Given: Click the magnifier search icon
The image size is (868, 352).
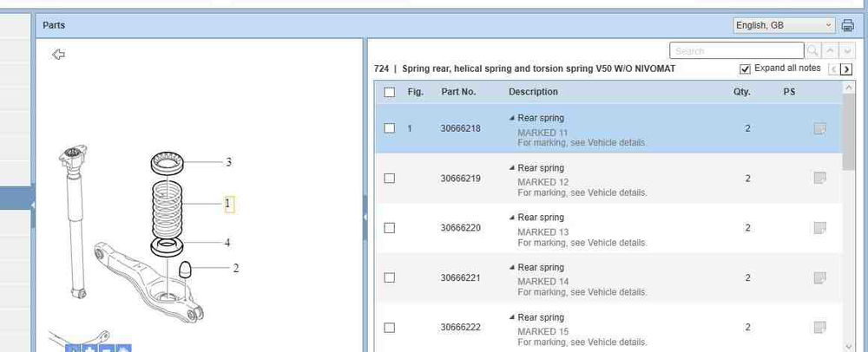Looking at the screenshot, I should tap(813, 51).
